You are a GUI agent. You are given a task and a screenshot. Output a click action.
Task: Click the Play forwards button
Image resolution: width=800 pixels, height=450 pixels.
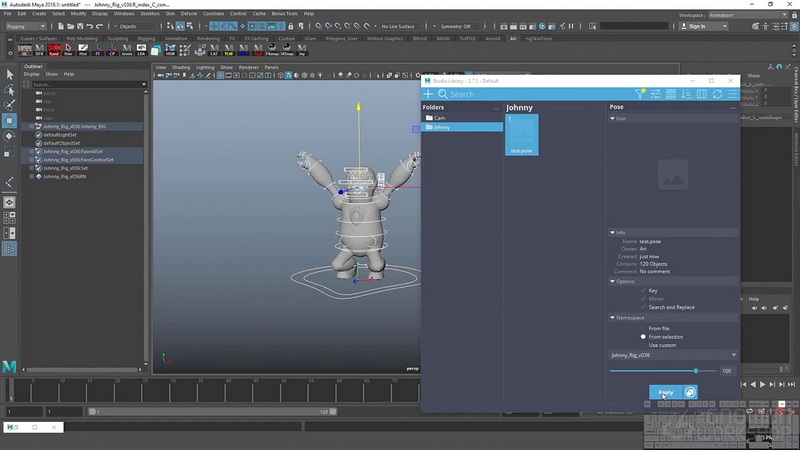(x=763, y=384)
